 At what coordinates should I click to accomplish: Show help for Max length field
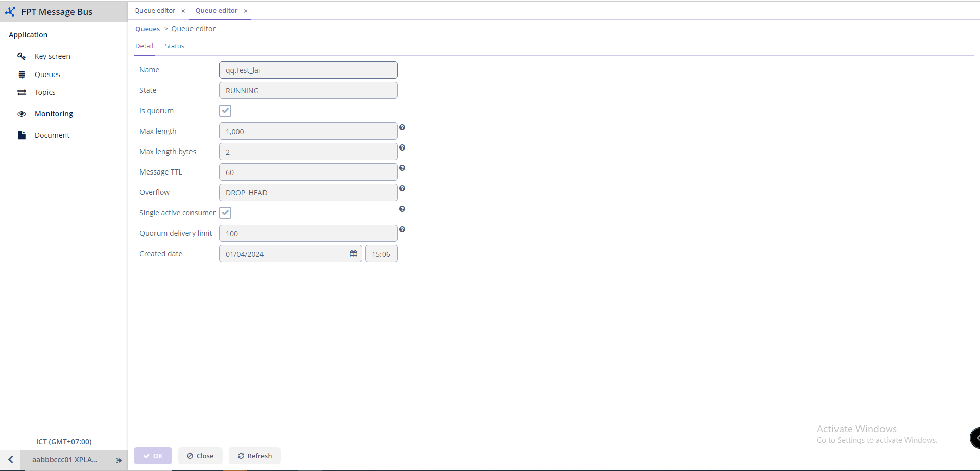tap(402, 127)
